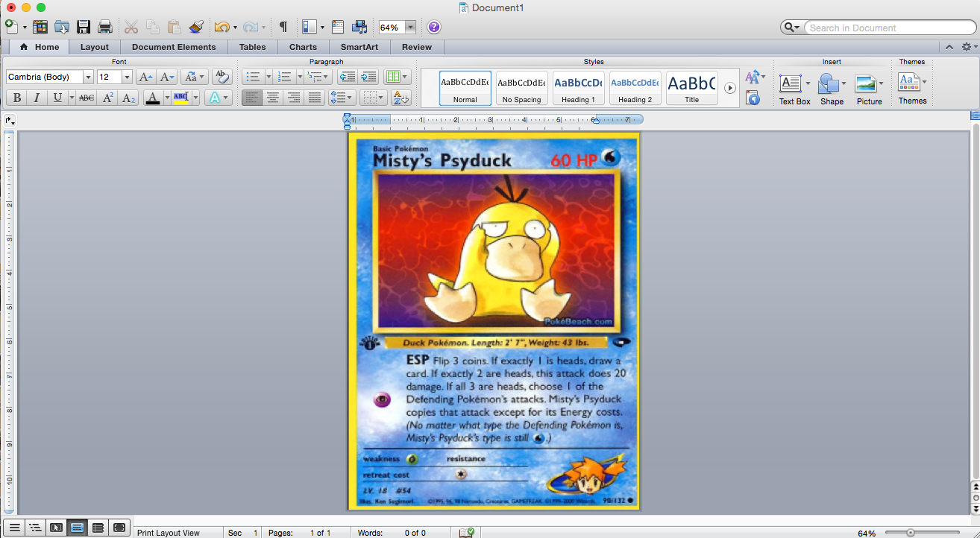The image size is (980, 538).
Task: Open the Columns dropdown
Action: tap(397, 77)
